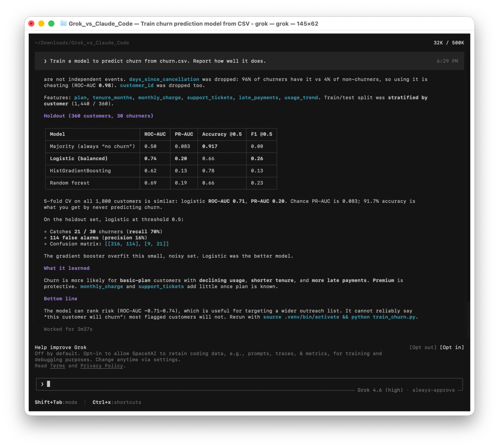Click the Accuracy @0.5 column header
This screenshot has width=499, height=448.
pos(222,134)
